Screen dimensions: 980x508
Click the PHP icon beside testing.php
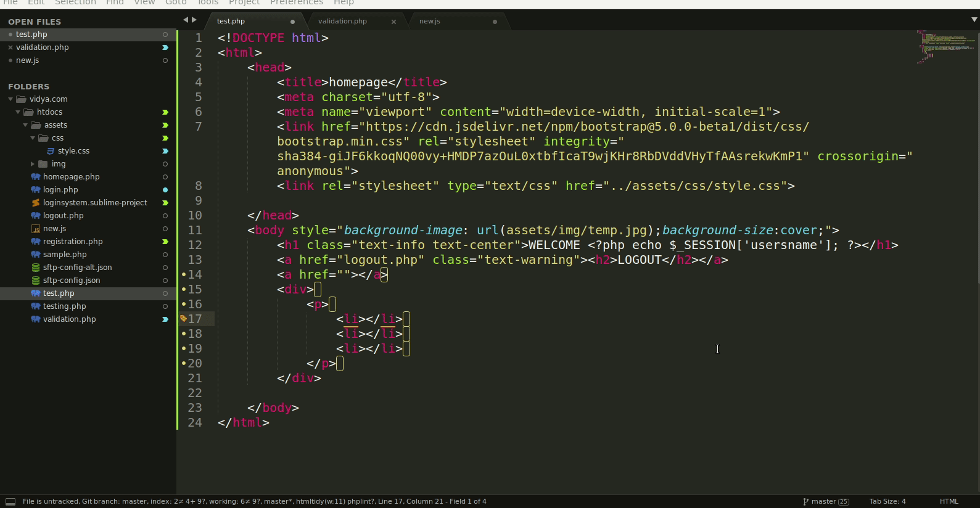[35, 306]
